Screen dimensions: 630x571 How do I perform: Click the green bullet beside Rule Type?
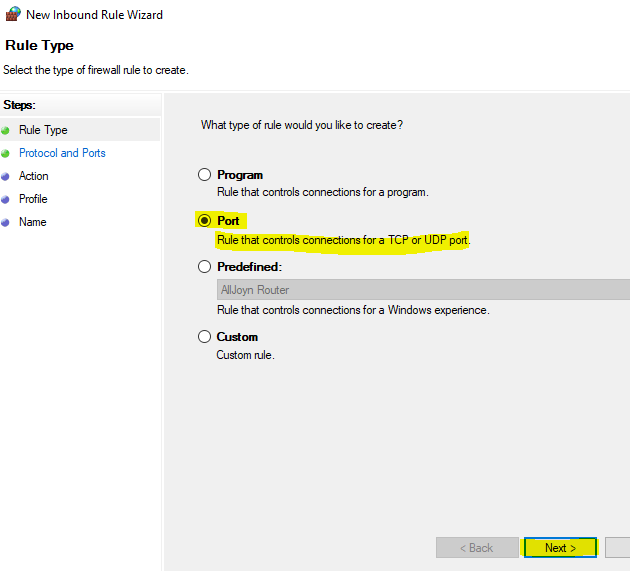(6, 130)
